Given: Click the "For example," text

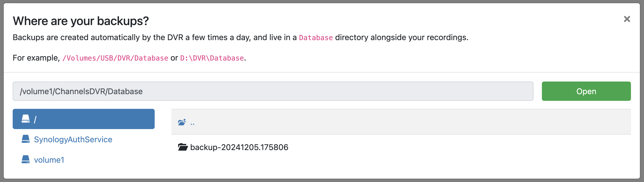Looking at the screenshot, I should (x=36, y=58).
